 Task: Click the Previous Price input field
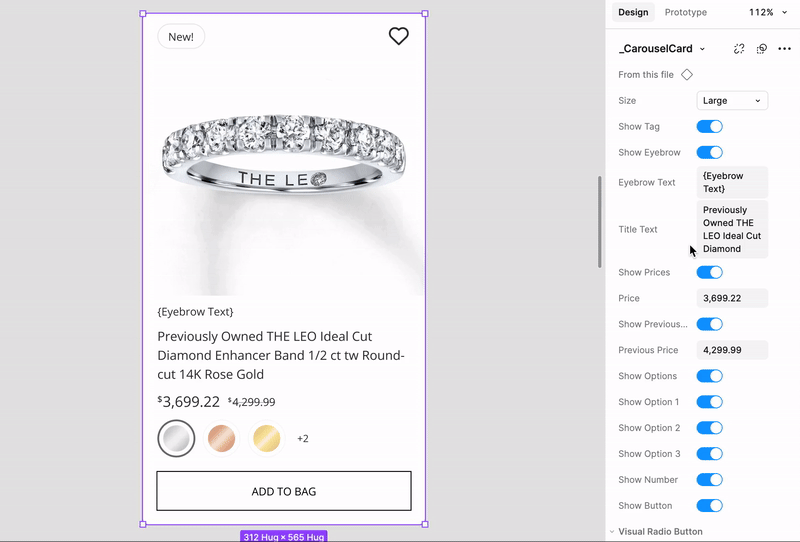(732, 350)
